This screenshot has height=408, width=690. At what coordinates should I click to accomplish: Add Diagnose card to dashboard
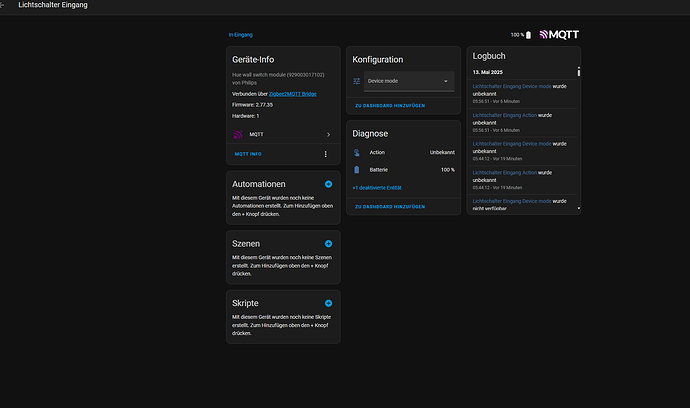[x=390, y=206]
